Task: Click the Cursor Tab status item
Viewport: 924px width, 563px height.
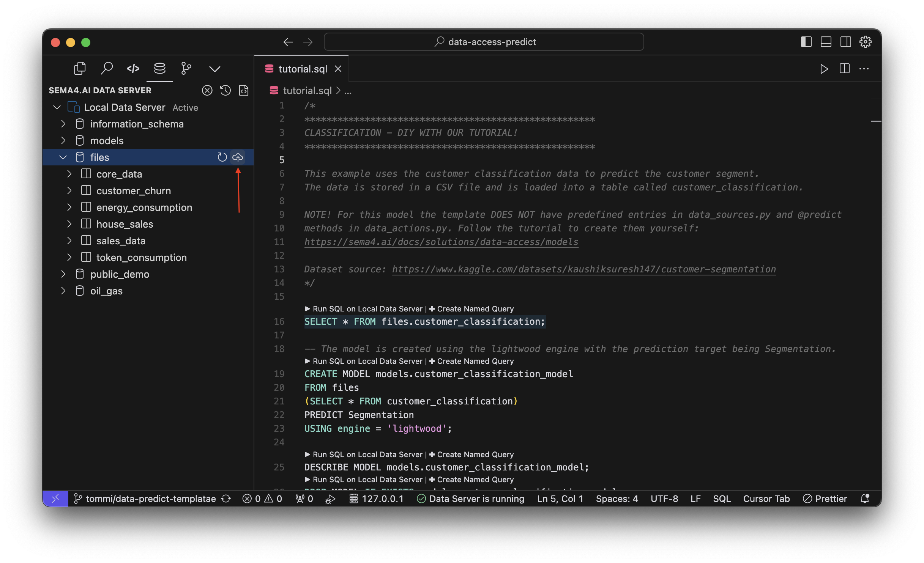Action: pos(766,499)
